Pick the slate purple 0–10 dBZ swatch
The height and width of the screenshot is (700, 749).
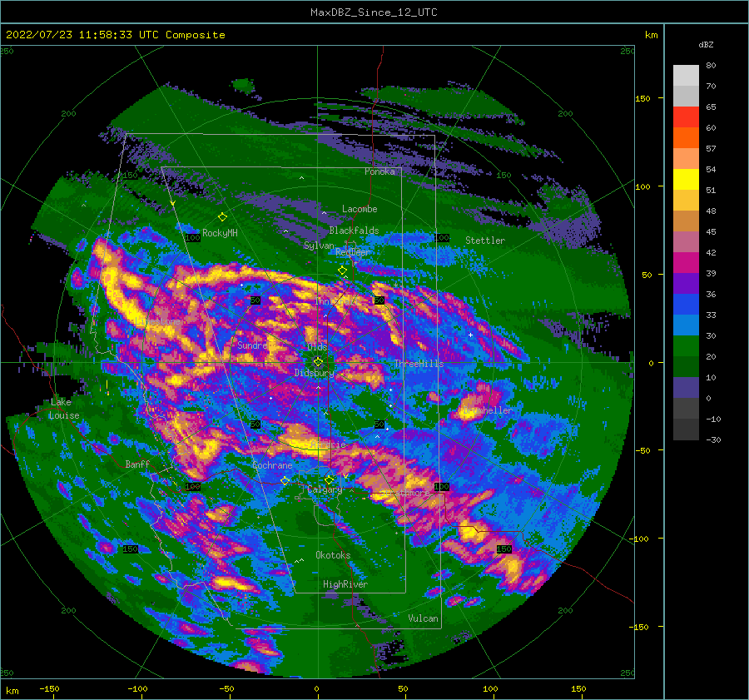coord(686,388)
